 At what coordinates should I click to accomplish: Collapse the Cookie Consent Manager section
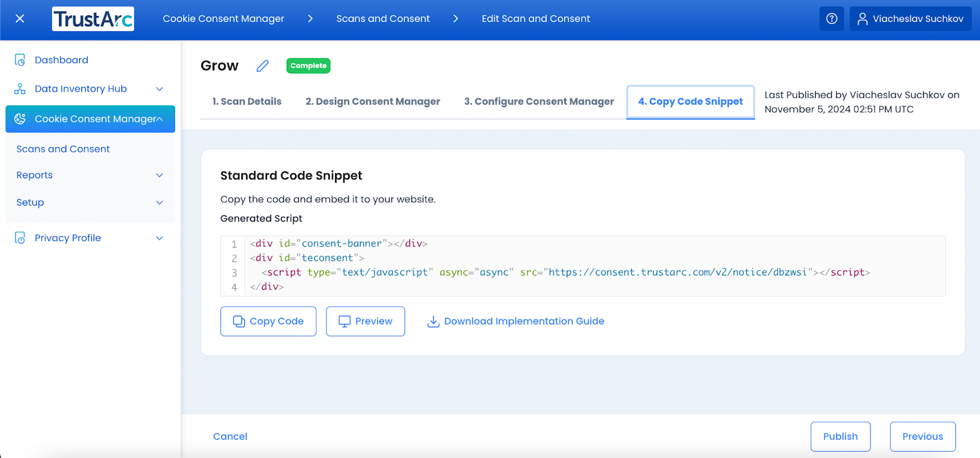pos(160,119)
